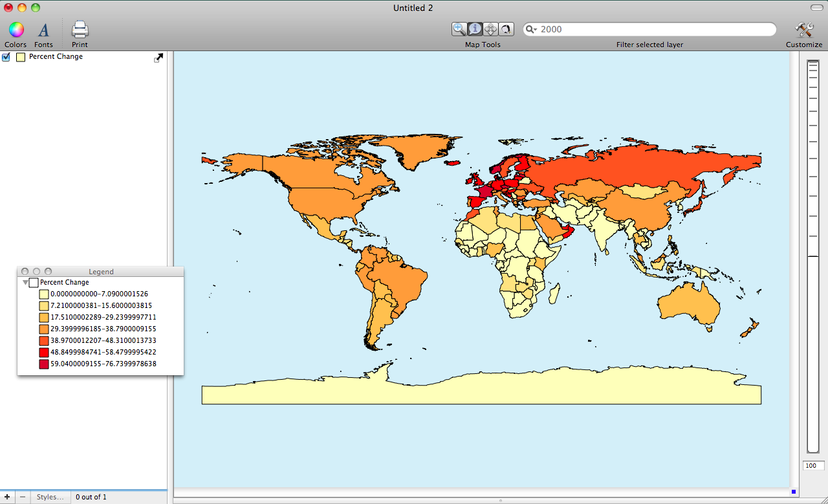Uncheck the Percent Change layer visibility checkbox

coord(6,57)
